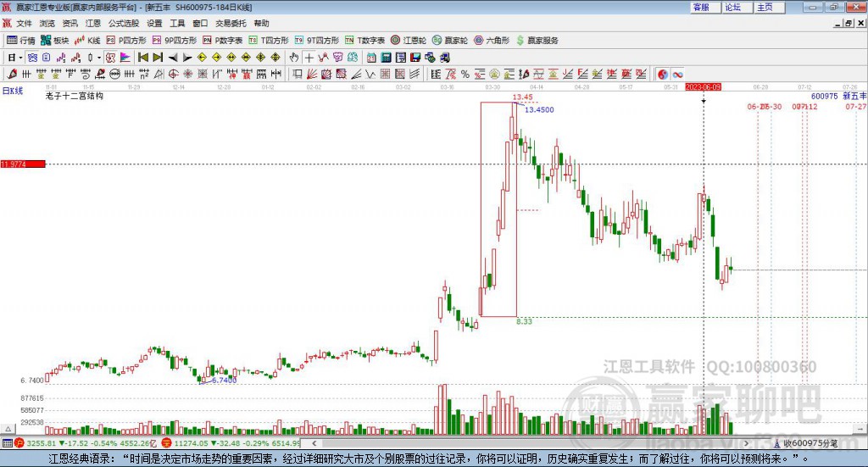Click the 8.33 low price label

(x=524, y=321)
